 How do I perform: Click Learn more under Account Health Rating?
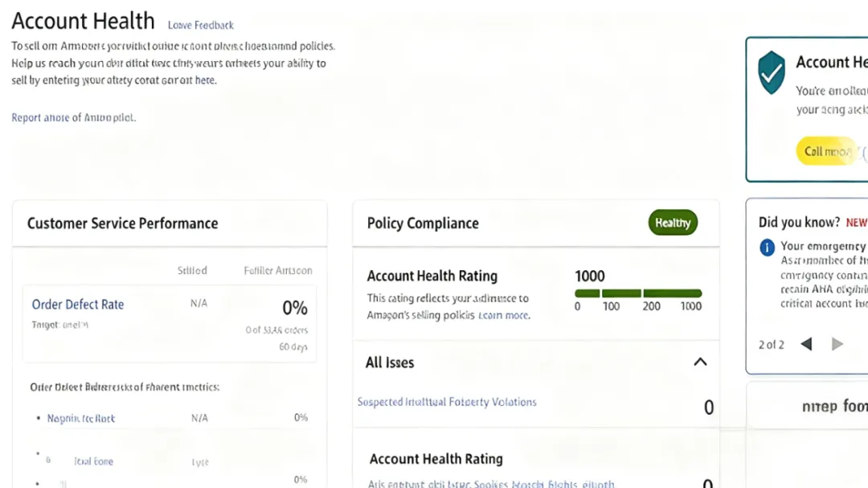pyautogui.click(x=504, y=315)
